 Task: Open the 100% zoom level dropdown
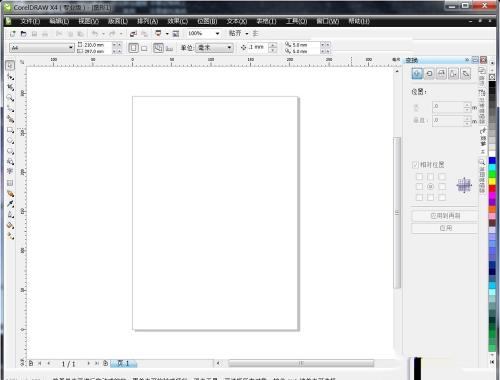(218, 33)
